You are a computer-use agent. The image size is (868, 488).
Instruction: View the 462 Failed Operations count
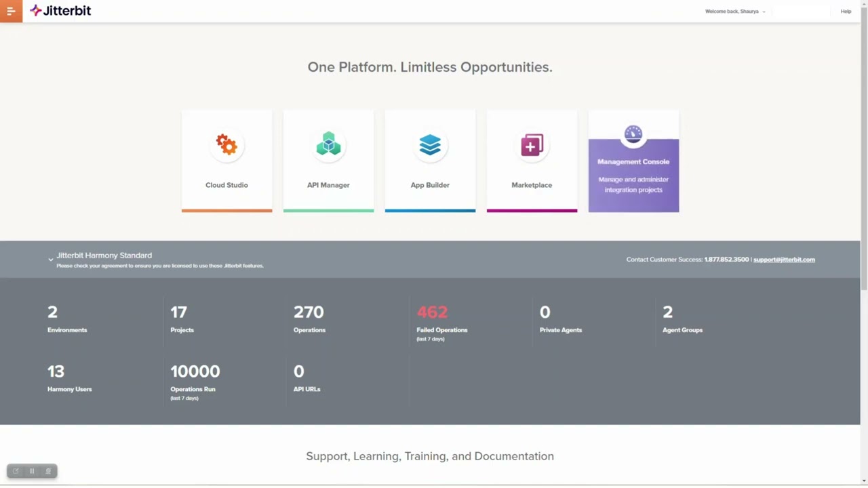pos(432,312)
